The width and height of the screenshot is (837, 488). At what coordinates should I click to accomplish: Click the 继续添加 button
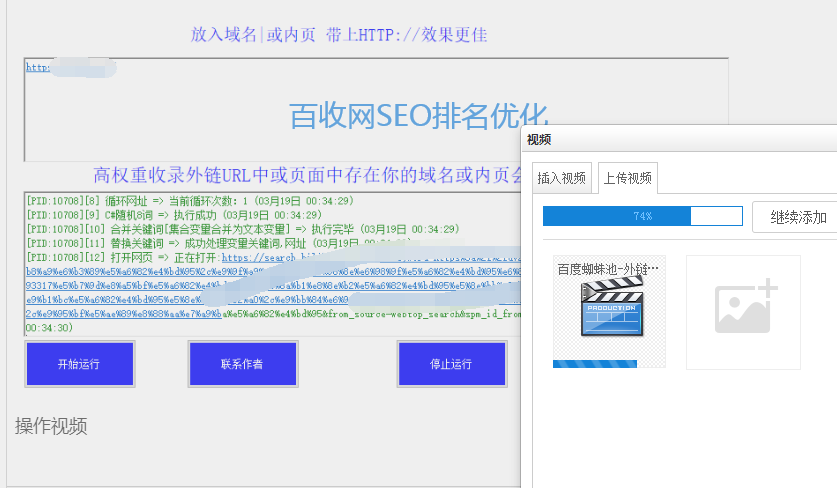tap(797, 217)
